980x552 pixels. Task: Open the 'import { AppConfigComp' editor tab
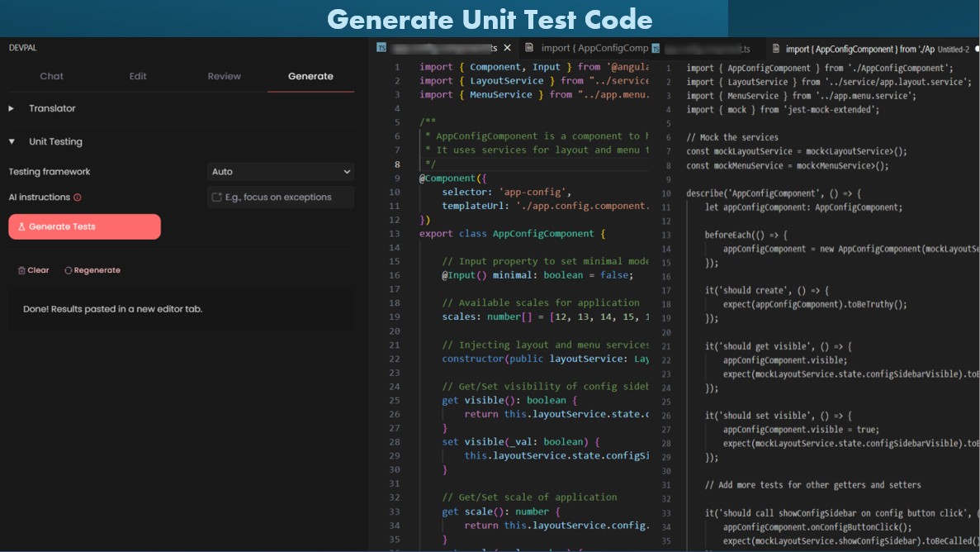(x=587, y=48)
